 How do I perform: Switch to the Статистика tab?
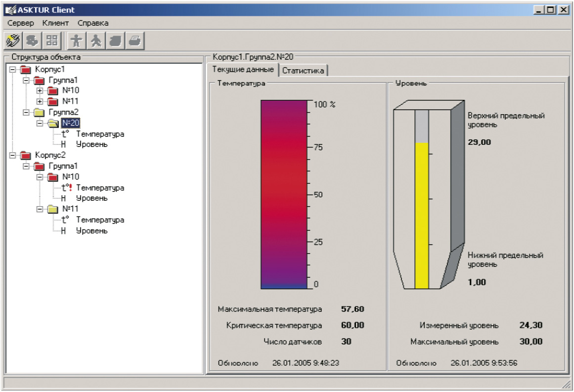(303, 70)
